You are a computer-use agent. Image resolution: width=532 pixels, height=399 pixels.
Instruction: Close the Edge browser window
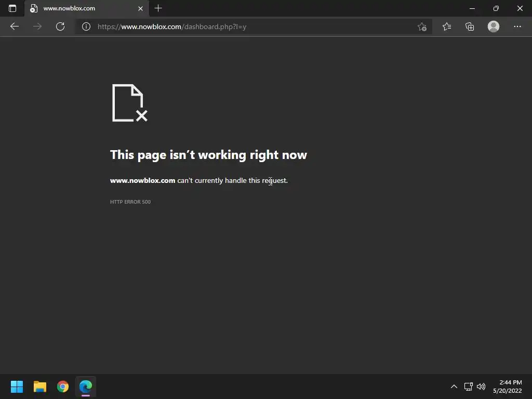pyautogui.click(x=520, y=8)
